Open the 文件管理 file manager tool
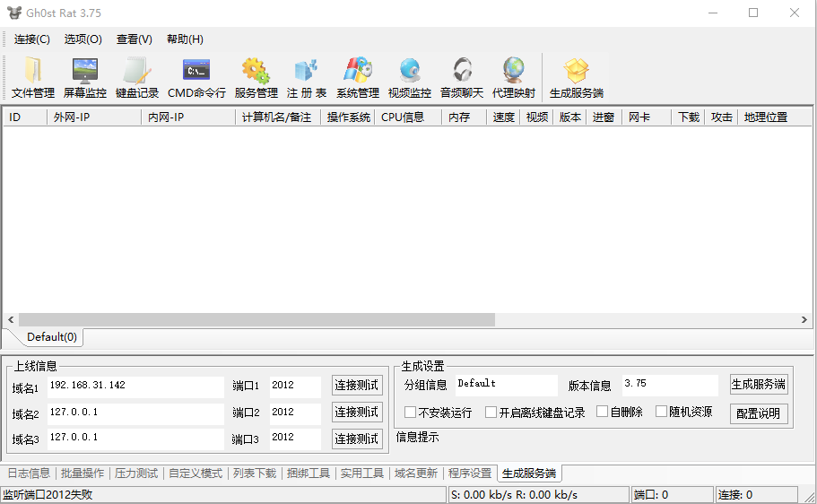The width and height of the screenshot is (817, 504). coord(33,78)
